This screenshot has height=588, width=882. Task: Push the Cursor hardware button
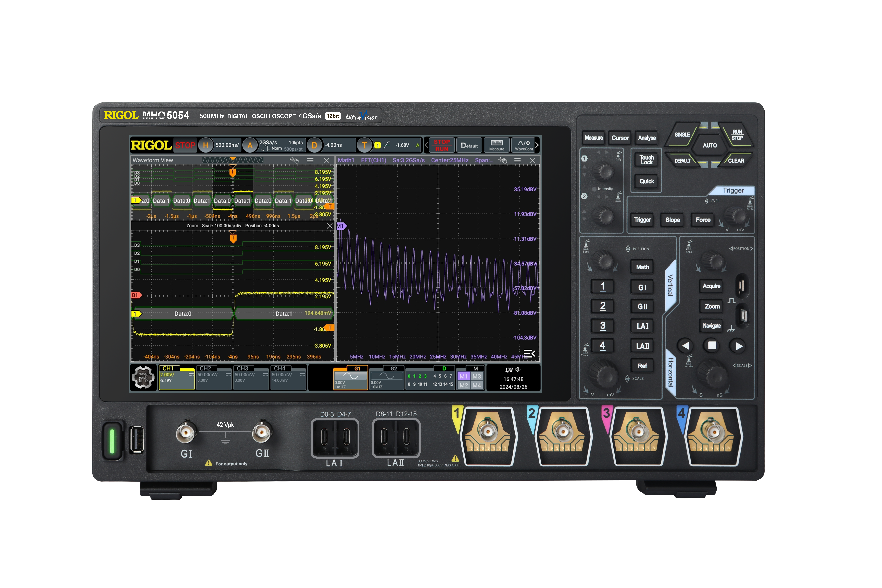[x=620, y=138]
